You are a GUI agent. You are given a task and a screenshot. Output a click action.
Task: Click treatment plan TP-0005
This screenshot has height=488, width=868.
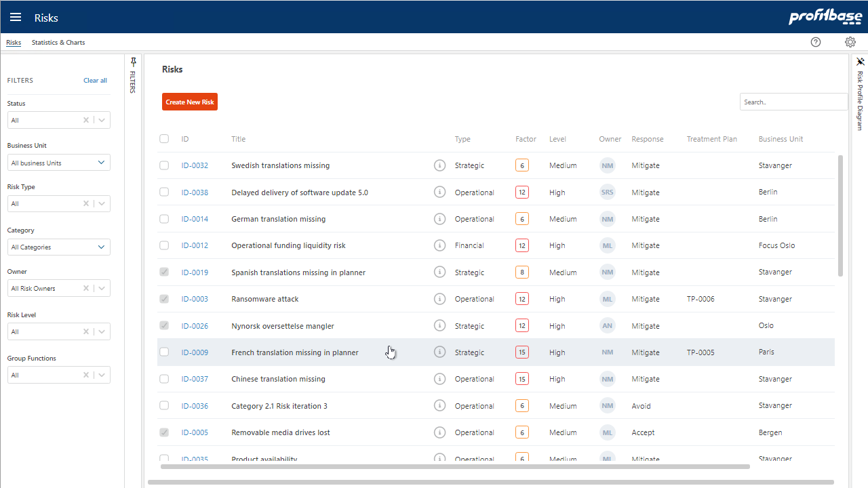701,352
